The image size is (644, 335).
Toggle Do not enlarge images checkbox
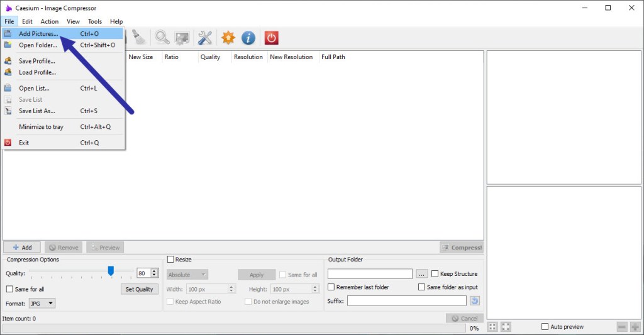248,301
